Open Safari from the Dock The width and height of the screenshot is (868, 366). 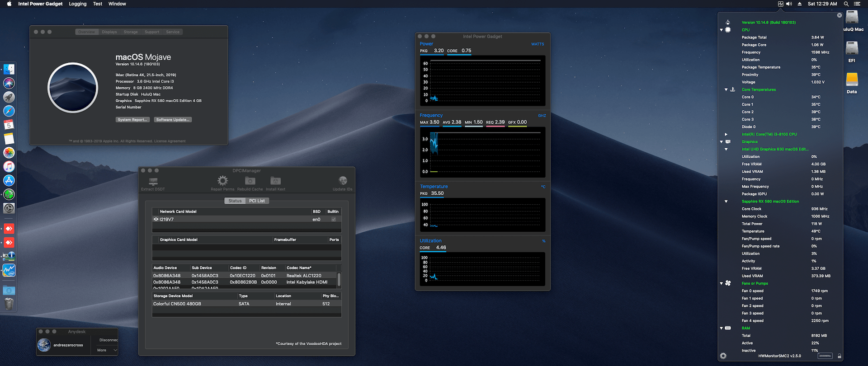coord(9,111)
